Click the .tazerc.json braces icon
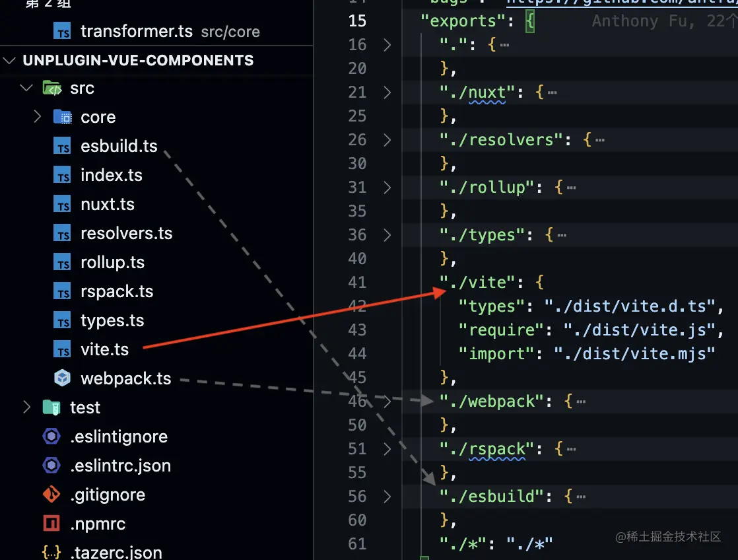Image resolution: width=738 pixels, height=560 pixels. pos(51,552)
